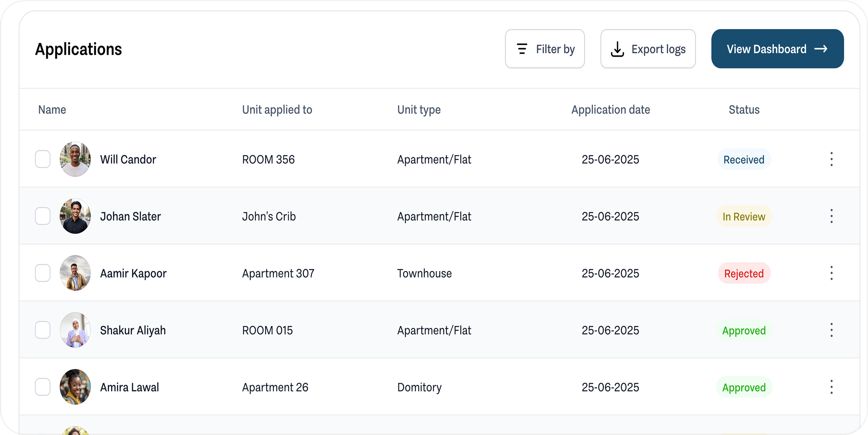
Task: Open the three-dot menu for Amira Lawal
Action: 831,387
